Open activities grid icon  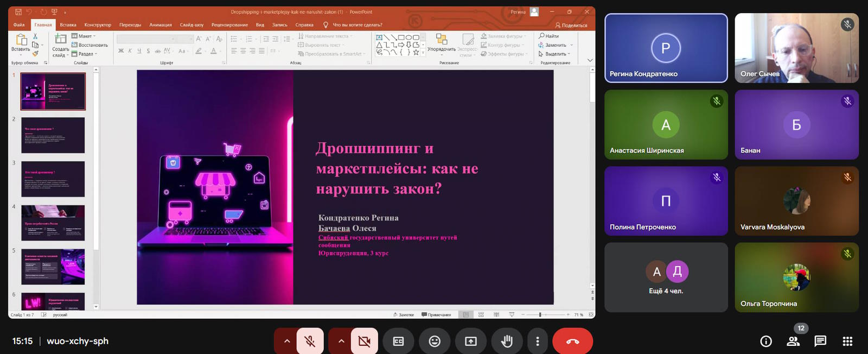tap(847, 341)
